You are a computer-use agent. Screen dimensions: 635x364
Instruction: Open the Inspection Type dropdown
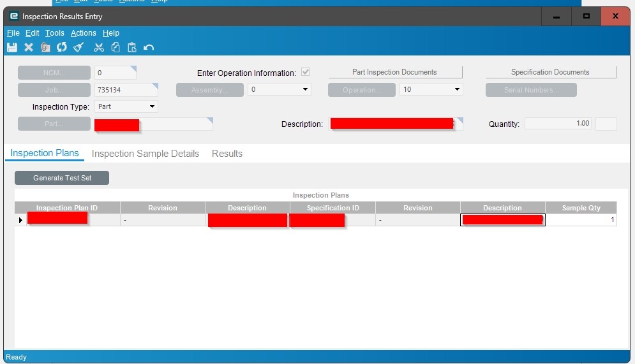click(x=152, y=106)
